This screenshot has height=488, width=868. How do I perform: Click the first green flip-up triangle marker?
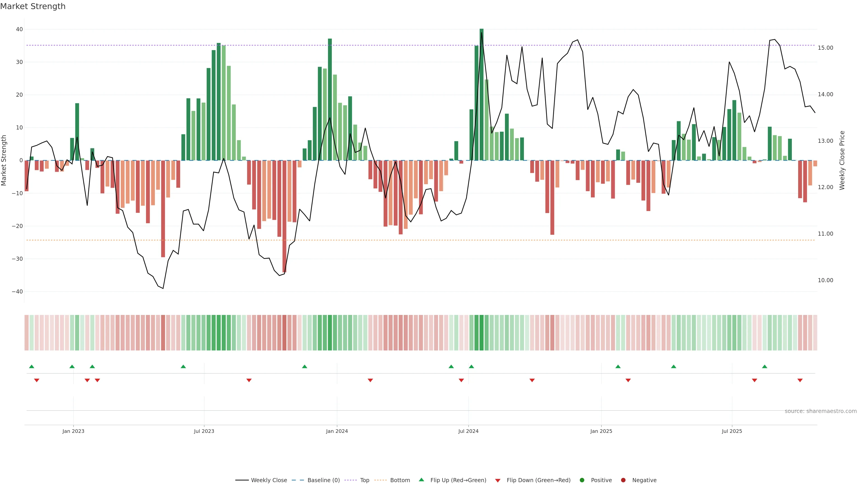(x=32, y=366)
